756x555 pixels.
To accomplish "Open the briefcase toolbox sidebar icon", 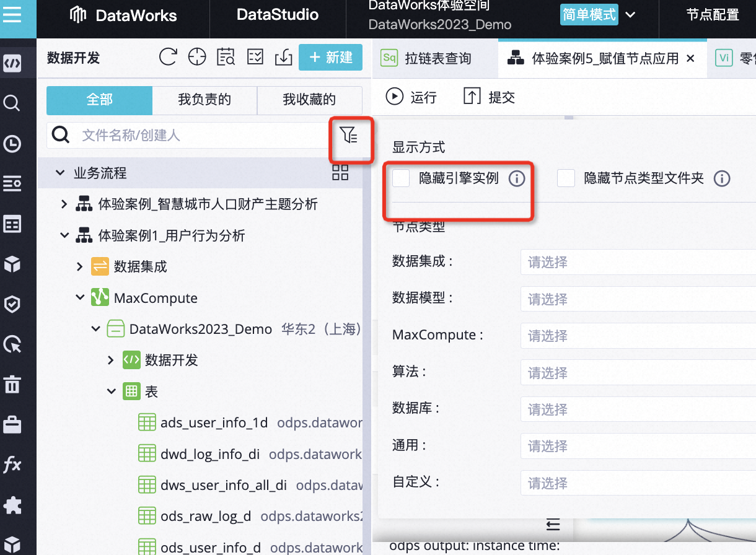I will click(12, 425).
